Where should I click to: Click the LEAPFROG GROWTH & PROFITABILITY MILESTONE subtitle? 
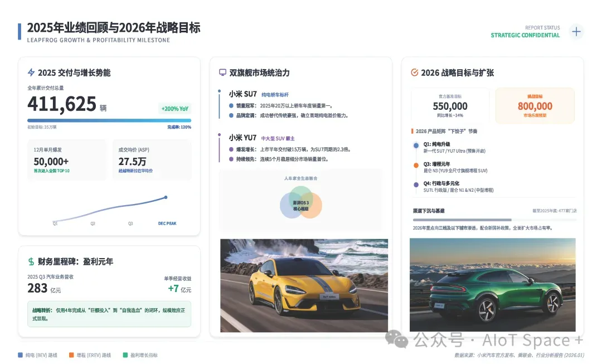coord(98,40)
